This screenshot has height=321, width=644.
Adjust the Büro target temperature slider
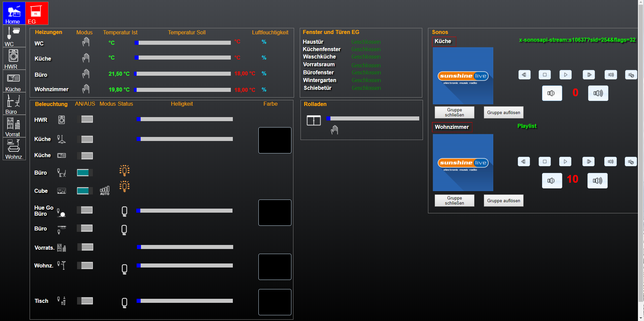point(182,74)
